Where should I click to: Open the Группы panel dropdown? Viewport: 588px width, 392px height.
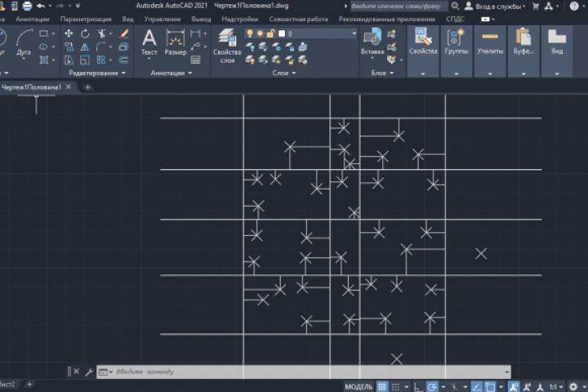coord(457,73)
